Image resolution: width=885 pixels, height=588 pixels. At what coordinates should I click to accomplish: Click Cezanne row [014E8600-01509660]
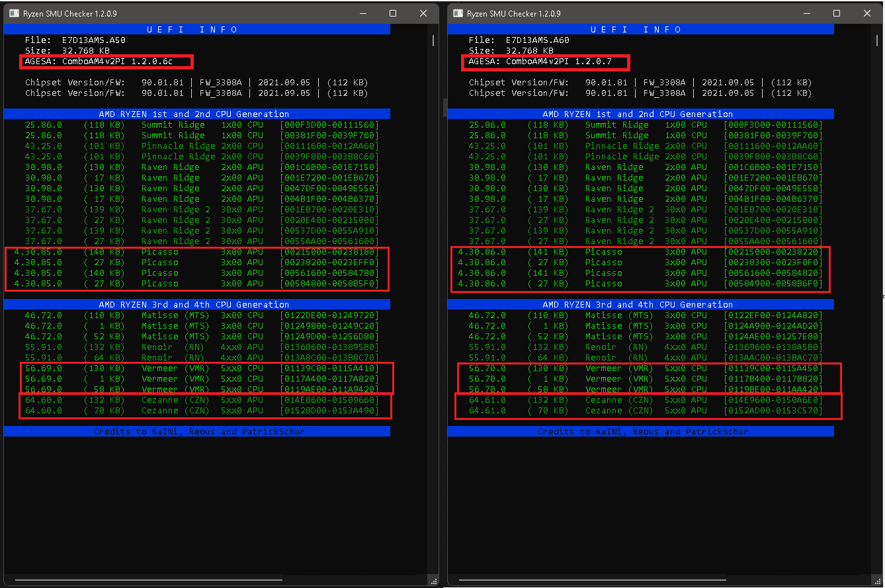(x=202, y=400)
